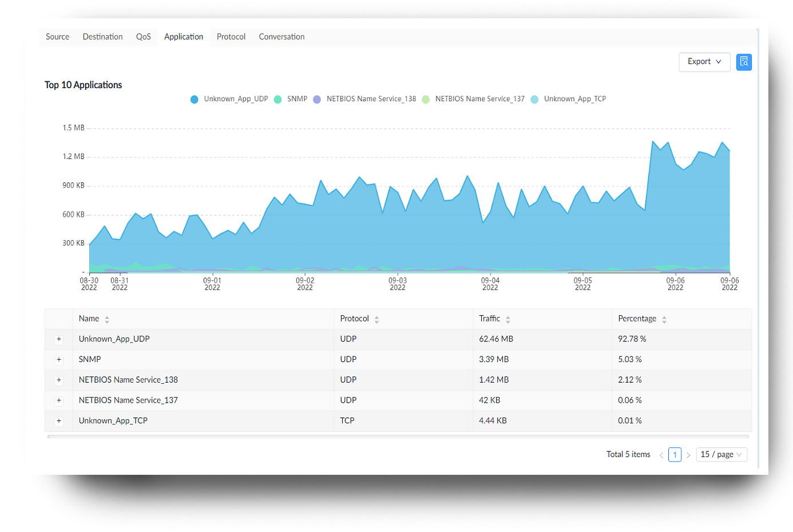Switch to the Protocol tab
The height and width of the screenshot is (532, 793).
coord(231,37)
